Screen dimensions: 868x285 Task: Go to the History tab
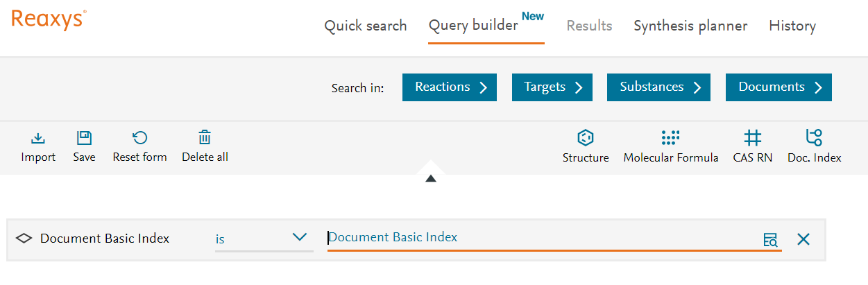coord(792,26)
